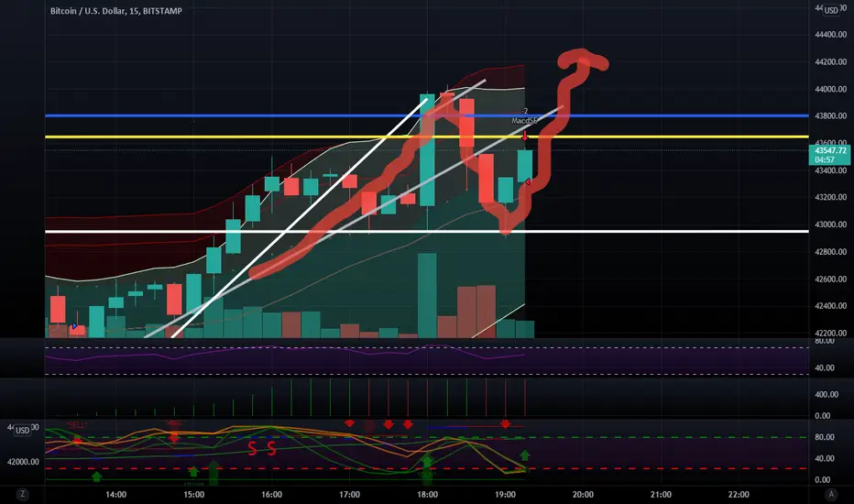Click the 19:00 time axis label
This screenshot has width=854, height=504.
coord(506,494)
